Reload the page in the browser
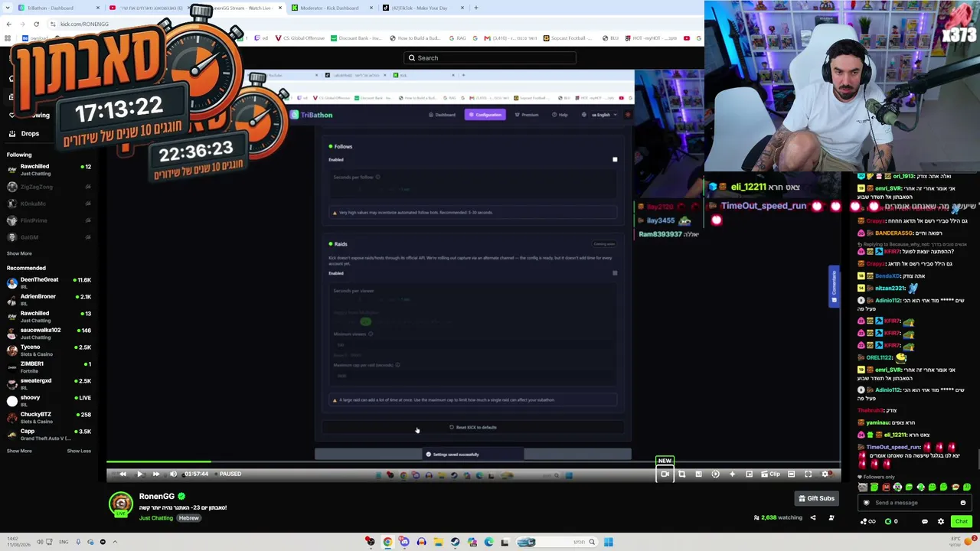 [36, 24]
